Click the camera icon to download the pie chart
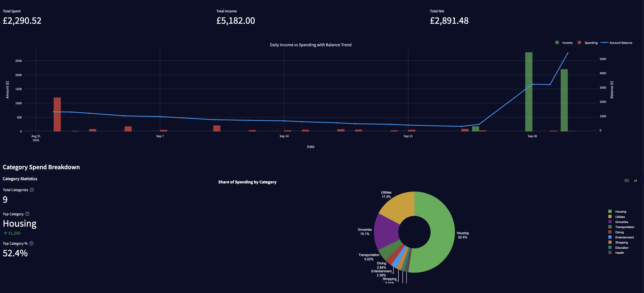The height and width of the screenshot is (293, 644). point(627,180)
